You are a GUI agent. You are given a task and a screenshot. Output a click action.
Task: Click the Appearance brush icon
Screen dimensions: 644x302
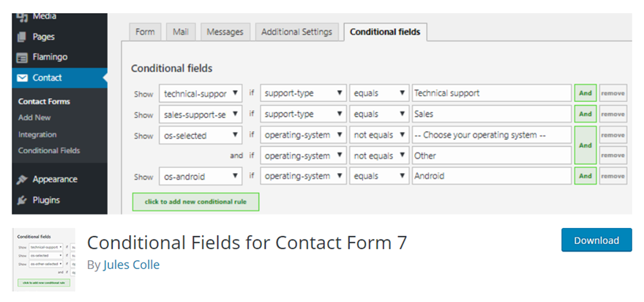pyautogui.click(x=23, y=180)
